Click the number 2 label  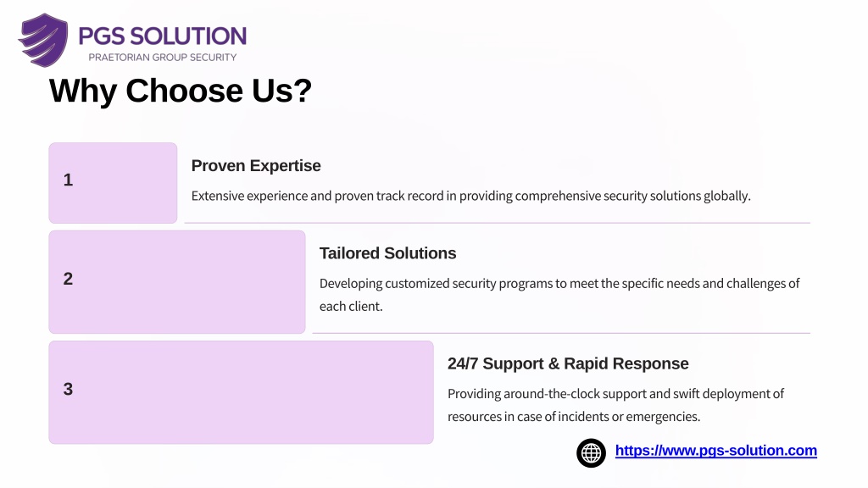pos(68,279)
